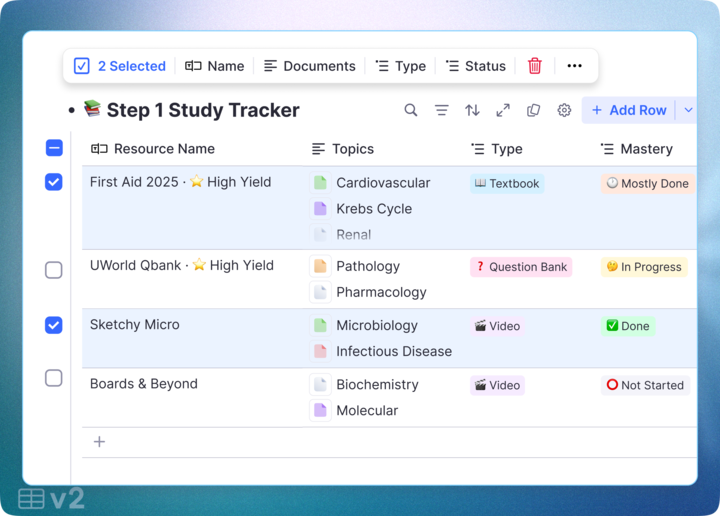Click the expand to fullscreen icon
This screenshot has width=720, height=516.
tap(503, 110)
